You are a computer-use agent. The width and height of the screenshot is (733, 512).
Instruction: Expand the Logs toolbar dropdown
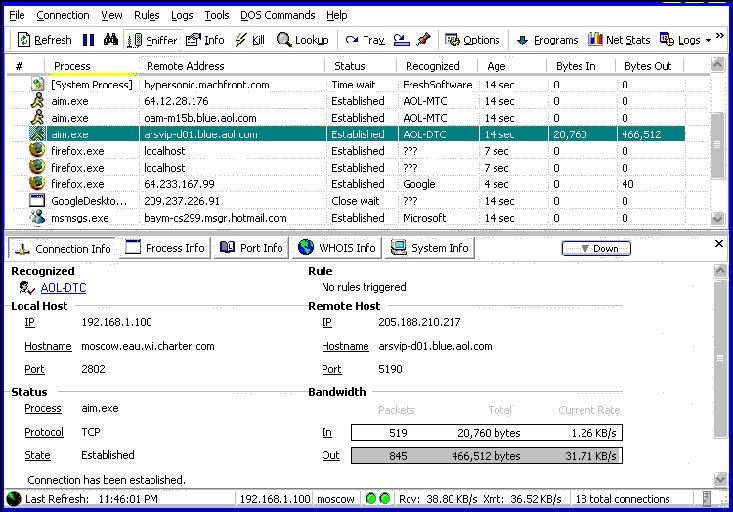click(687, 40)
